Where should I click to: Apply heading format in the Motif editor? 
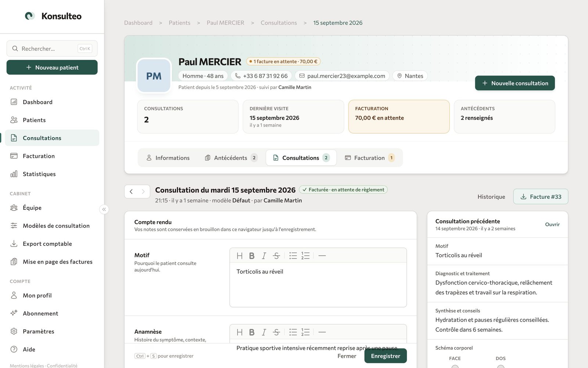[x=240, y=256]
